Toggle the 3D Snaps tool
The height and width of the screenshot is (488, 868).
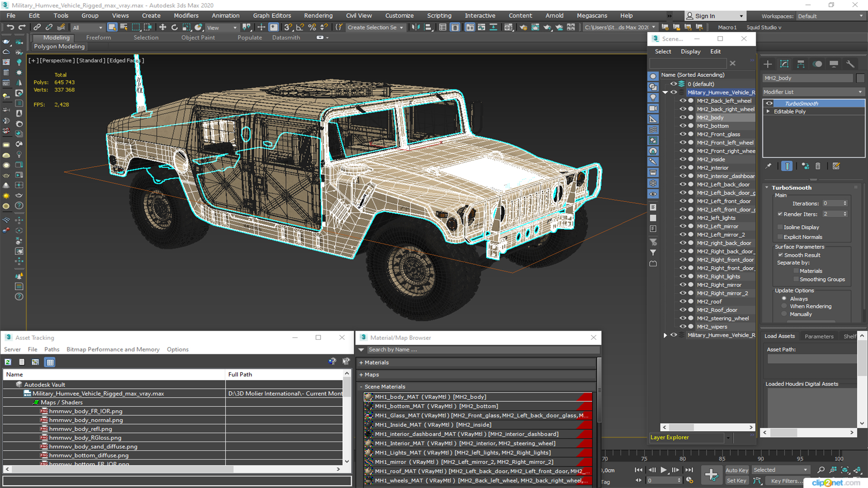click(288, 28)
